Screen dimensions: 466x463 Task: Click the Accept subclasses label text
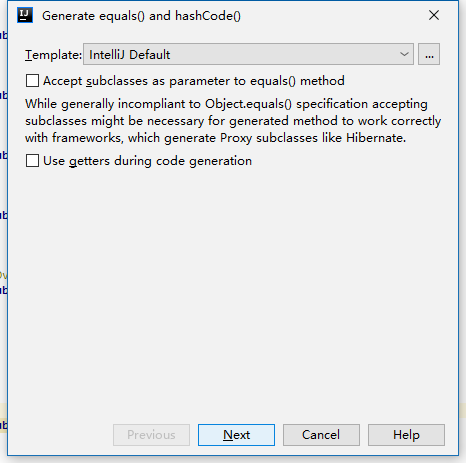pyautogui.click(x=194, y=81)
